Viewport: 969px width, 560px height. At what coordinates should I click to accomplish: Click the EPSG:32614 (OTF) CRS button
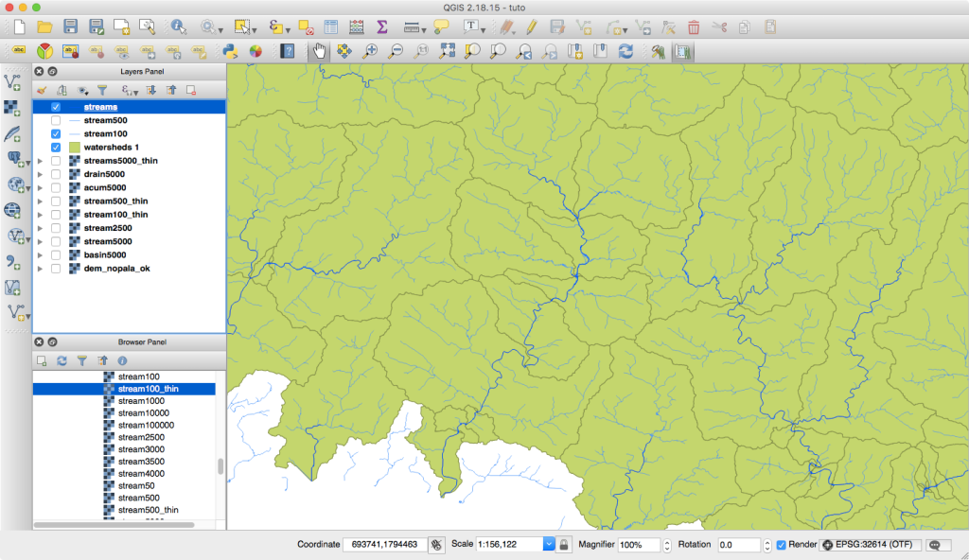[872, 545]
